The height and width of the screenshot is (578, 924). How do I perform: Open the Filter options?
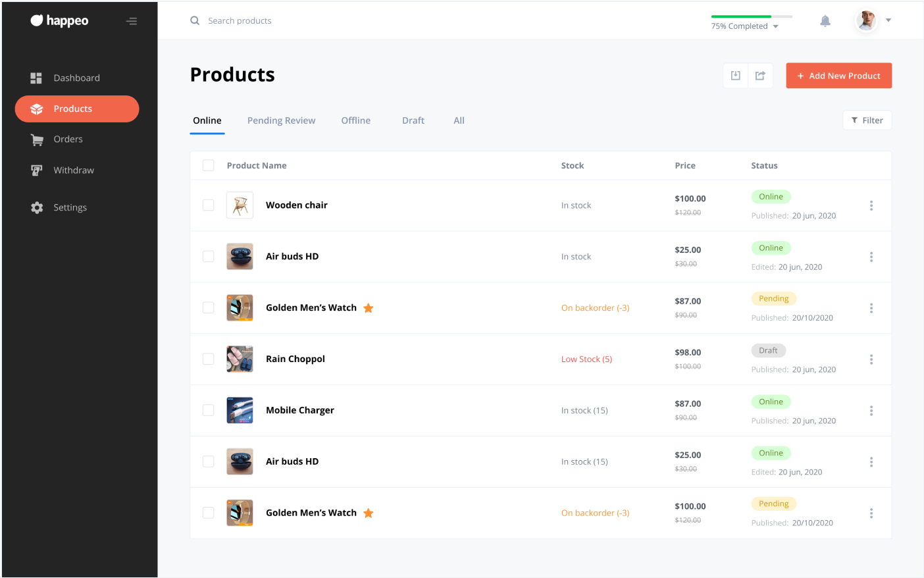tap(867, 120)
